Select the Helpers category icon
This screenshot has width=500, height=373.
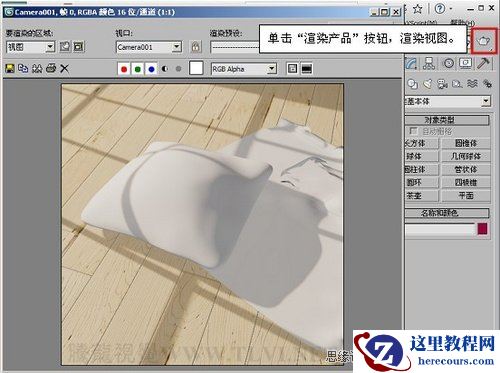(457, 84)
